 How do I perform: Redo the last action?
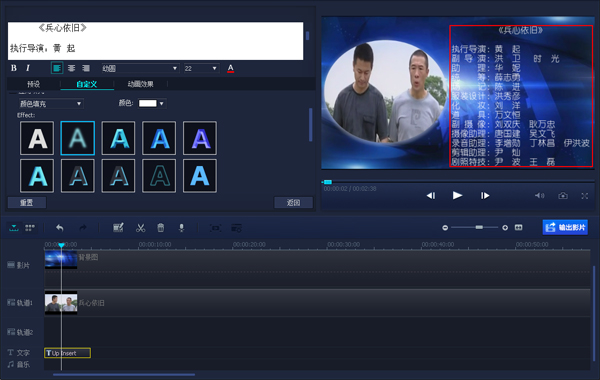83,228
